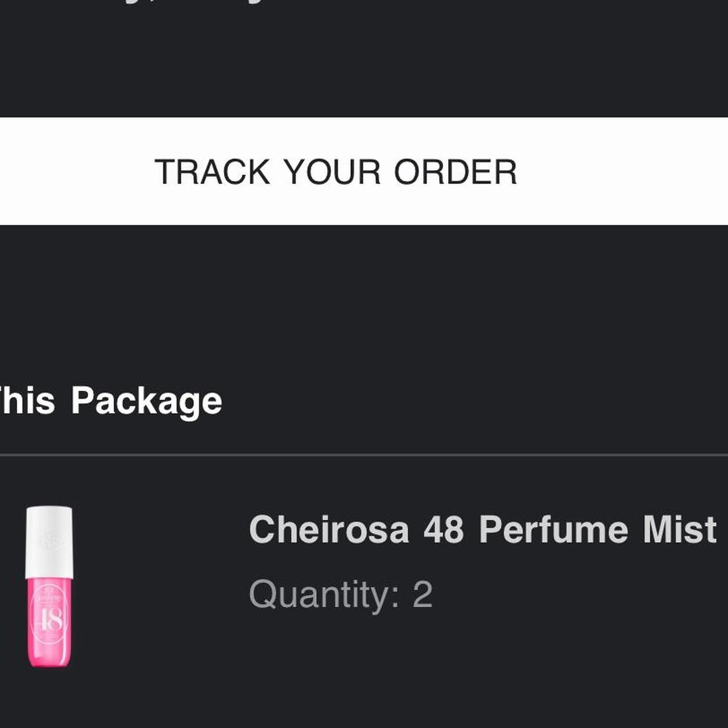Click the truncated header text at top
The width and height of the screenshot is (728, 728).
[188, 2]
